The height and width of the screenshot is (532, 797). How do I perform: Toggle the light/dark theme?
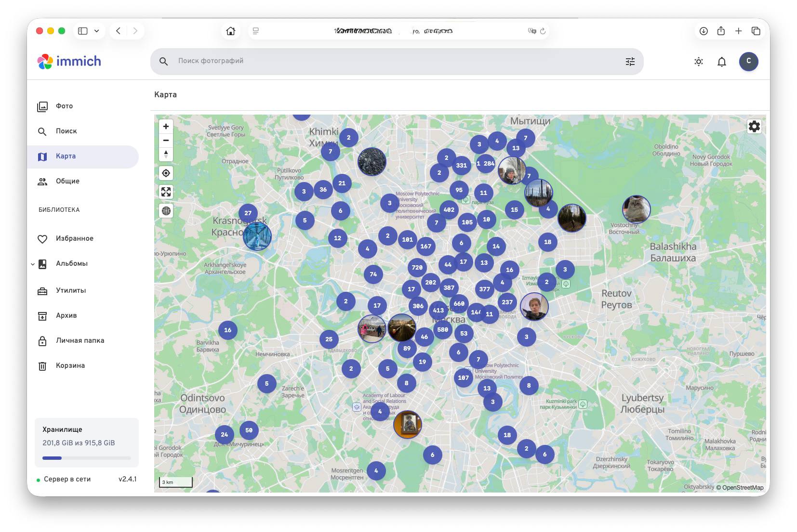[699, 62]
